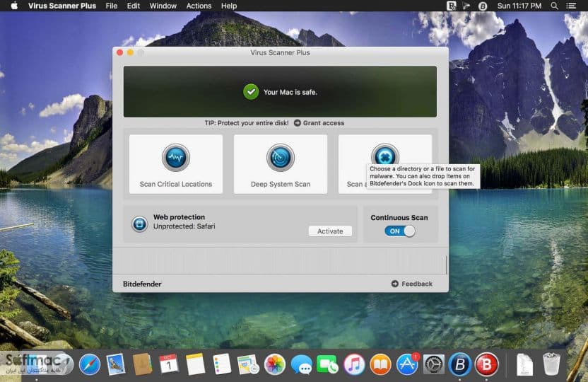Open blue Bitdefender B app in Dock
588x382 pixels.
coord(460,364)
